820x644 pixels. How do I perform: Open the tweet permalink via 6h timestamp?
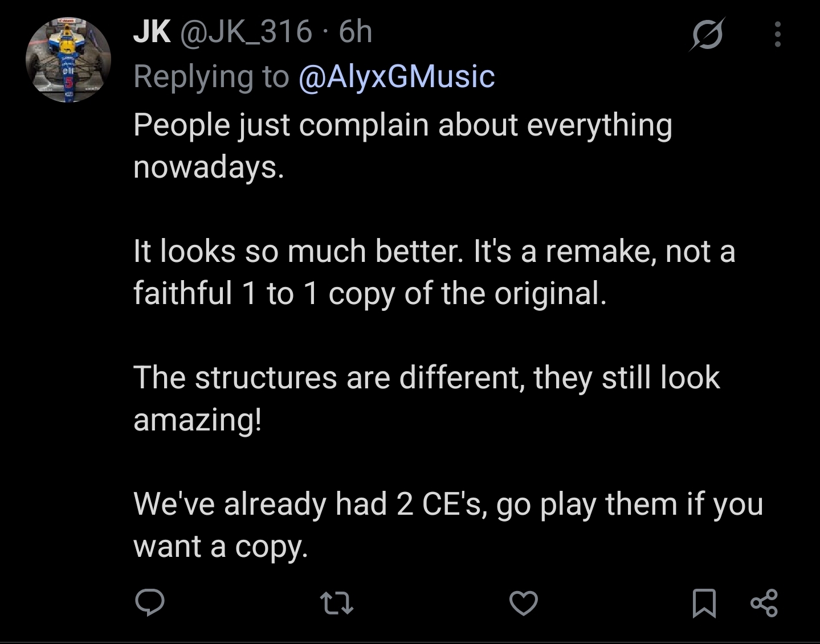[x=356, y=31]
